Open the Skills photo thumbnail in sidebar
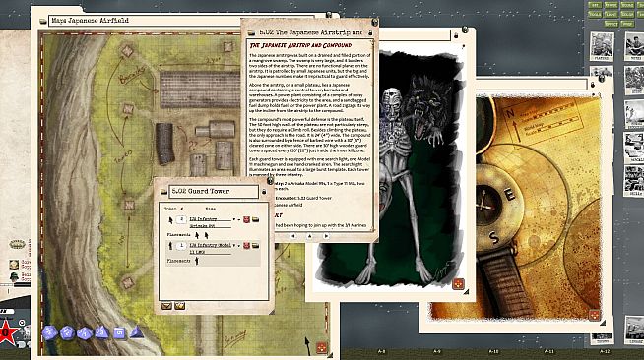The width and height of the screenshot is (644, 360). tap(634, 181)
